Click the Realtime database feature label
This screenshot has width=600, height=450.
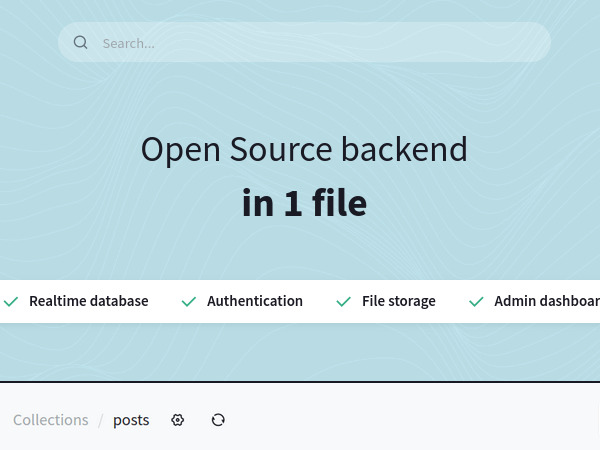click(x=88, y=301)
